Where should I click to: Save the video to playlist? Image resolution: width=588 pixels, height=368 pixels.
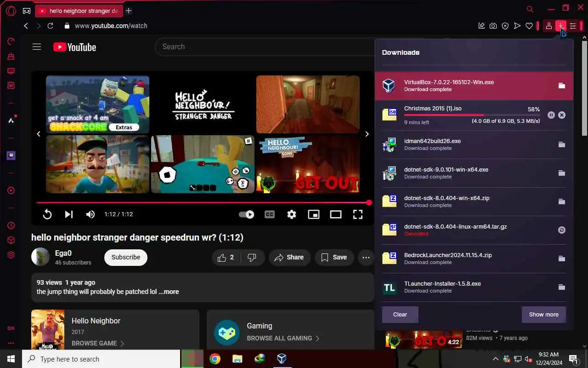334,258
